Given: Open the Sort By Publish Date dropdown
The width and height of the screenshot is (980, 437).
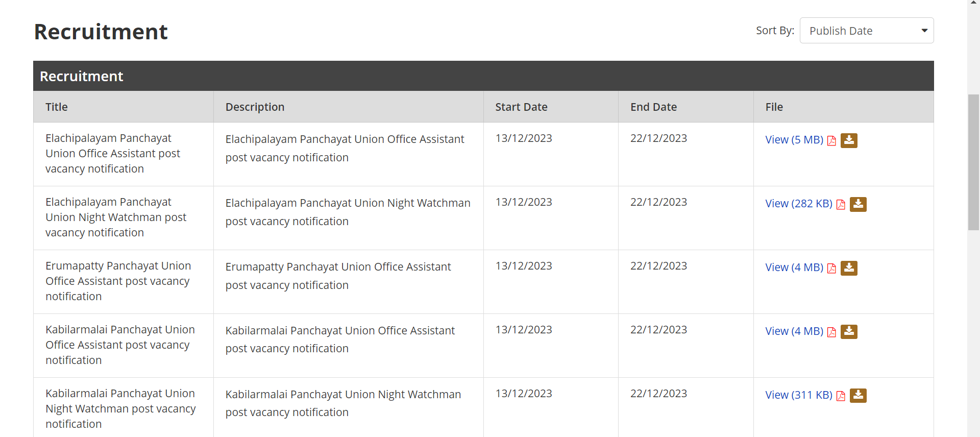Looking at the screenshot, I should pyautogui.click(x=866, y=31).
